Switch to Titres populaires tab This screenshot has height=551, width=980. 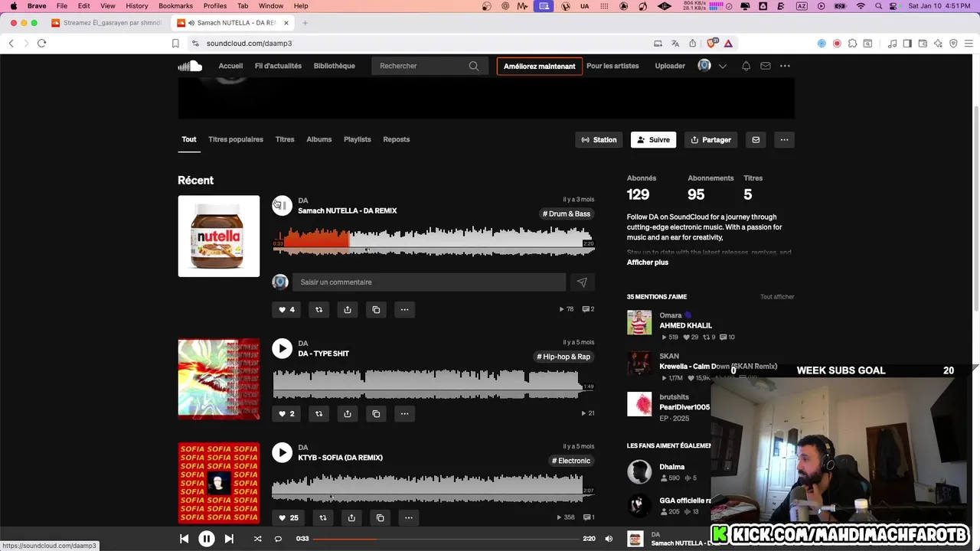[x=236, y=139]
